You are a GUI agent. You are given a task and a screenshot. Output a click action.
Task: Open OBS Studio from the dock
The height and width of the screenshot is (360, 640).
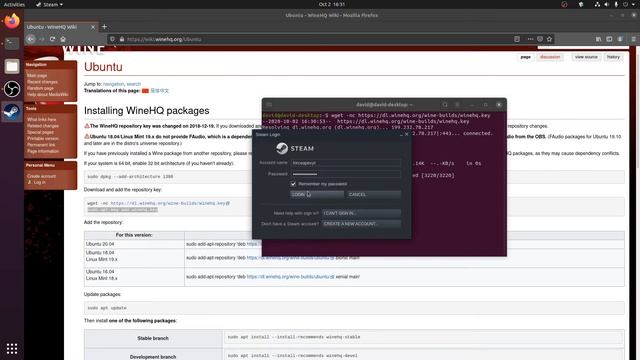[x=12, y=89]
